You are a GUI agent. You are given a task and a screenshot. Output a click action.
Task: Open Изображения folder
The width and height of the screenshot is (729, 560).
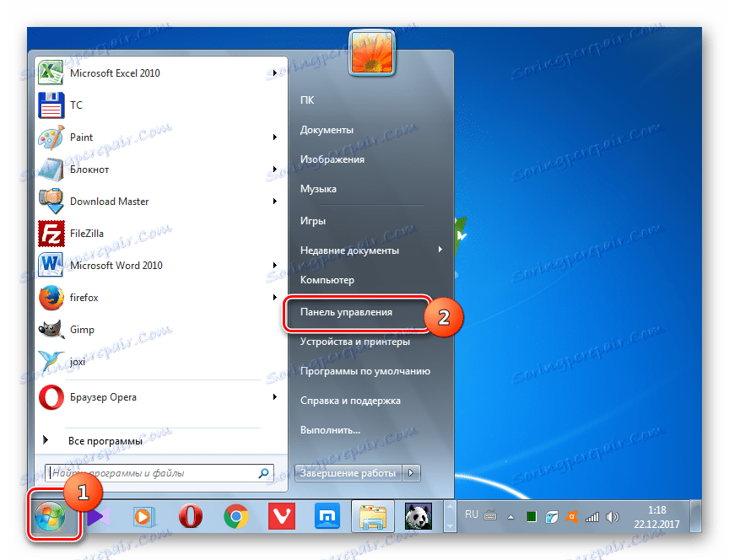(x=332, y=159)
